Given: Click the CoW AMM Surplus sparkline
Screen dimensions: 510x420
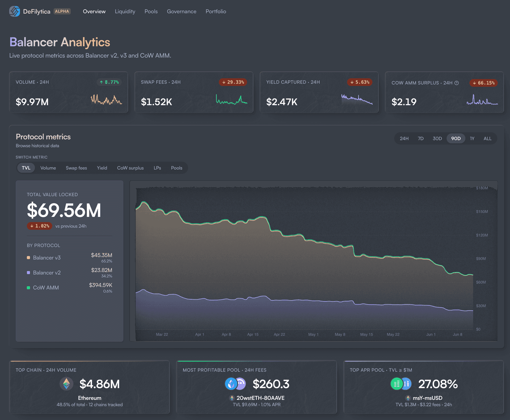Looking at the screenshot, I should tap(482, 99).
